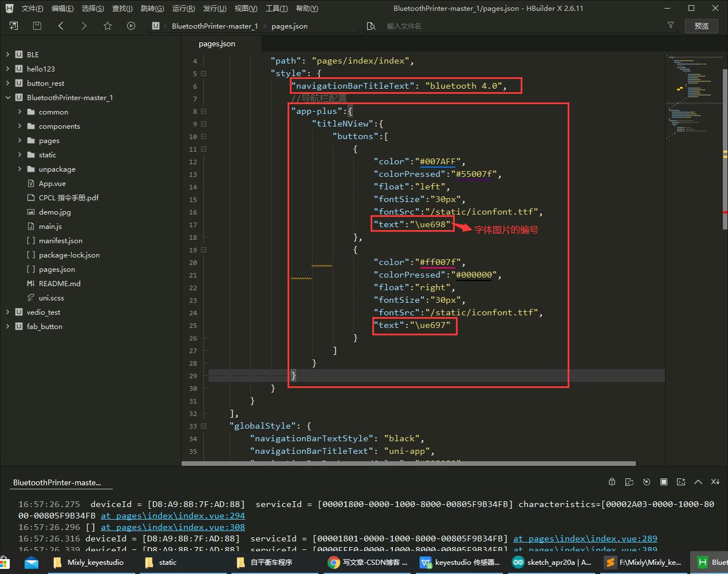This screenshot has width=728, height=574.
Task: Open a new terminal with the plus icon
Action: 681,482
